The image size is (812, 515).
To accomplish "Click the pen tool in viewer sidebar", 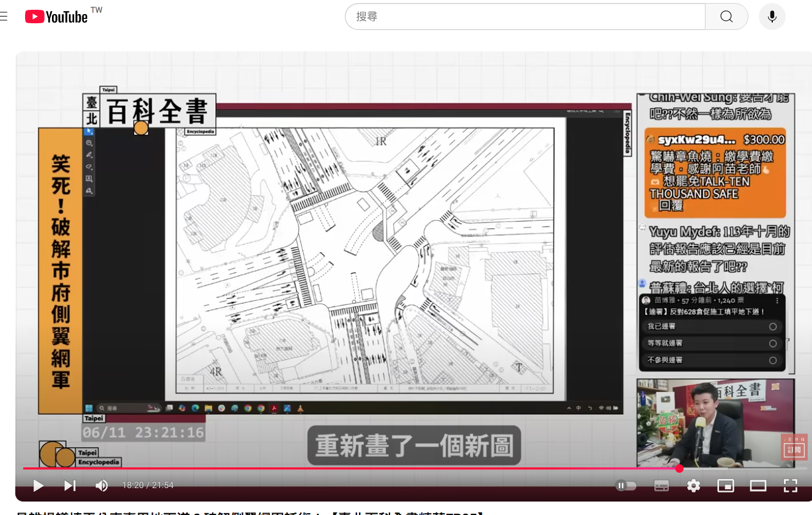I will pos(89,155).
